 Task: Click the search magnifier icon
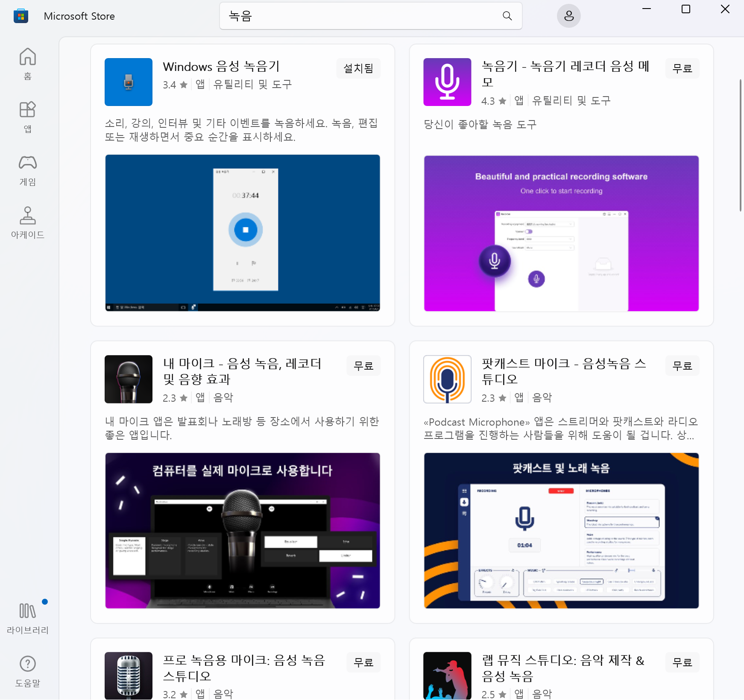click(x=507, y=16)
